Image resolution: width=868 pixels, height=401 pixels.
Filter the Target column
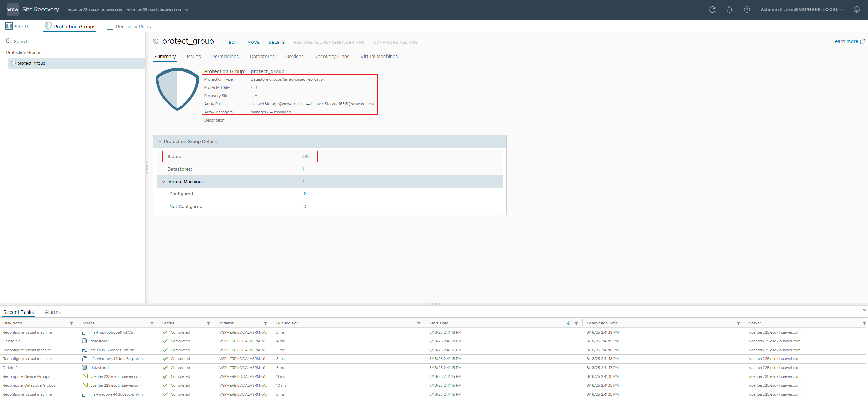152,323
